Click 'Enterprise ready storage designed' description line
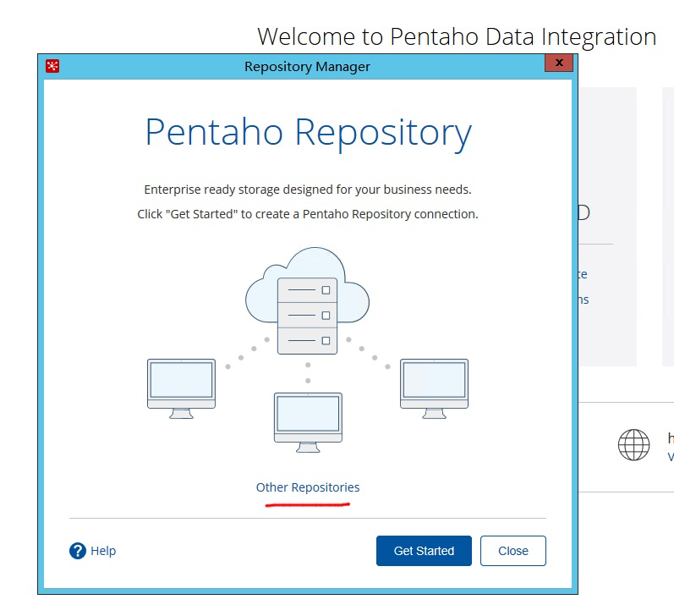Image resolution: width=674 pixels, height=616 pixels. pos(308,190)
